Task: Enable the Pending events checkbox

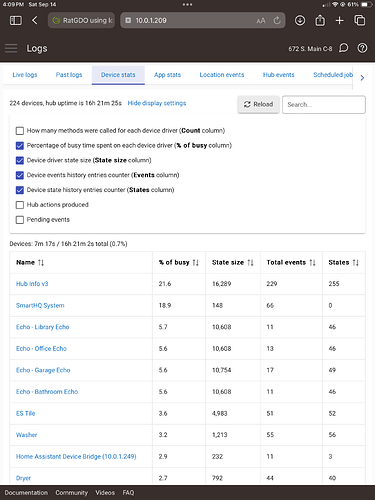Action: click(x=20, y=220)
